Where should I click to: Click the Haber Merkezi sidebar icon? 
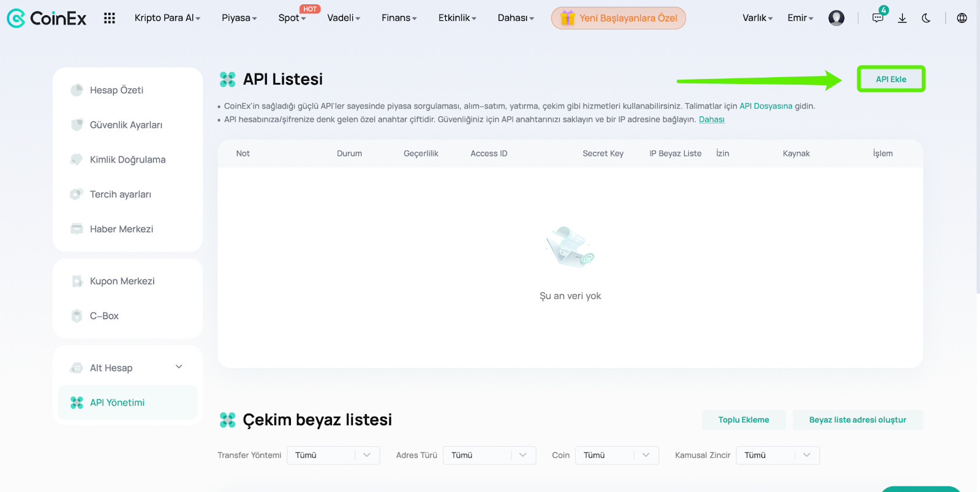tap(77, 229)
